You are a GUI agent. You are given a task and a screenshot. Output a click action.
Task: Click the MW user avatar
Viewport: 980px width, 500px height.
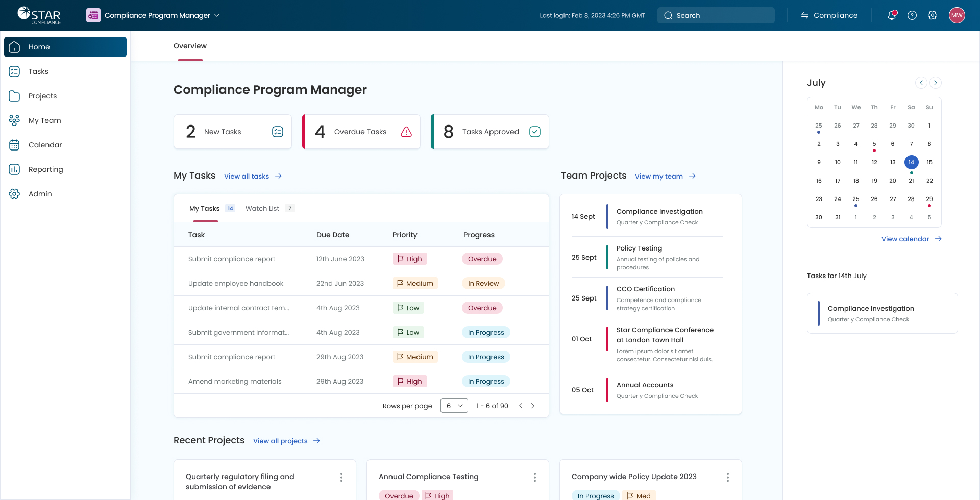[x=957, y=15]
